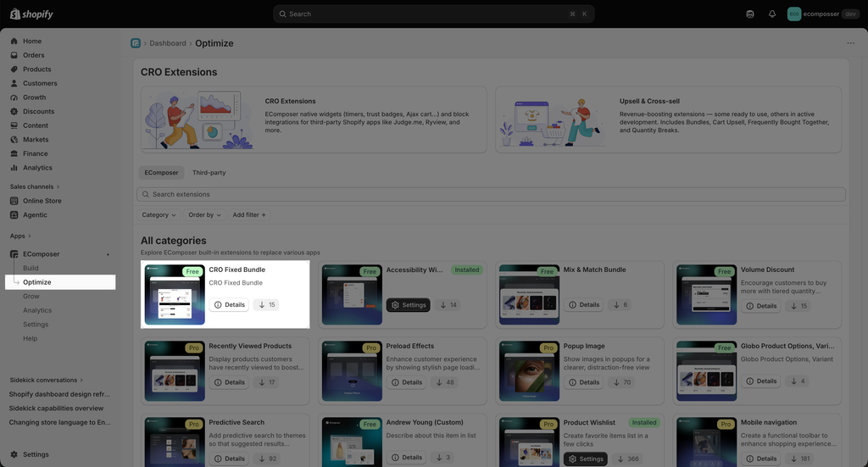The image size is (868, 467).
Task: Click the Sidekick icon beside the bell
Action: point(750,14)
